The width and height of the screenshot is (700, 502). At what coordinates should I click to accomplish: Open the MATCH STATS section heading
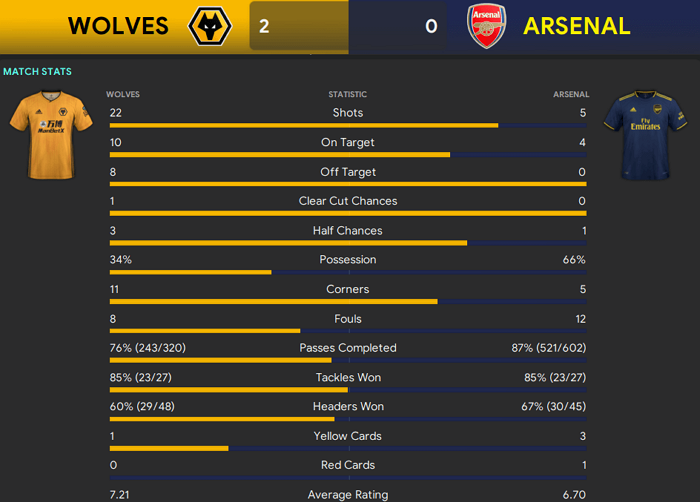coord(38,71)
